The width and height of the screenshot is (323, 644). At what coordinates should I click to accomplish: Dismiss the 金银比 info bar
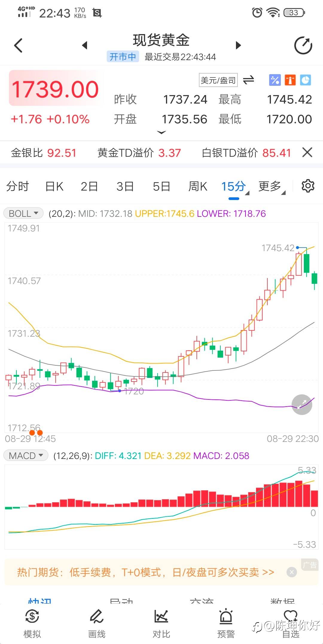(307, 152)
